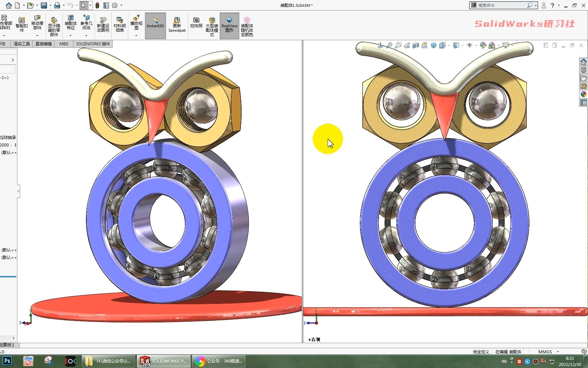Screen dimensions: 588x368
Task: Click Edit Appearance color ball icon
Action: (x=483, y=45)
